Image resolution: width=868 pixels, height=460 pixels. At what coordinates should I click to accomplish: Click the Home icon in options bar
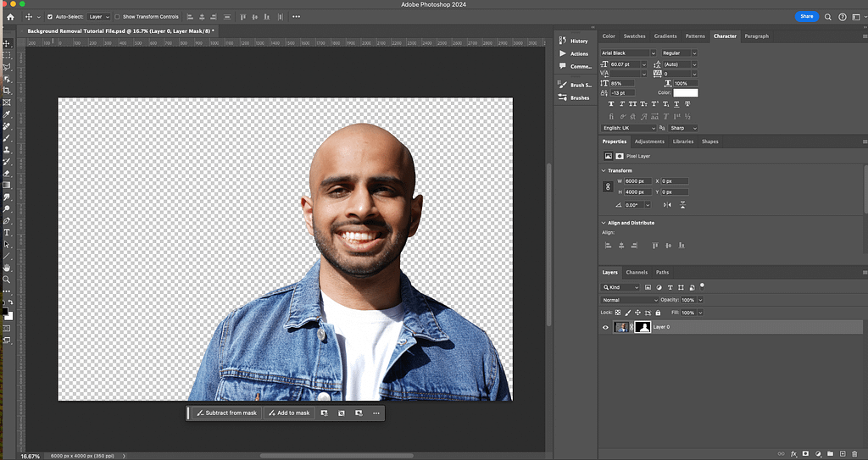10,17
